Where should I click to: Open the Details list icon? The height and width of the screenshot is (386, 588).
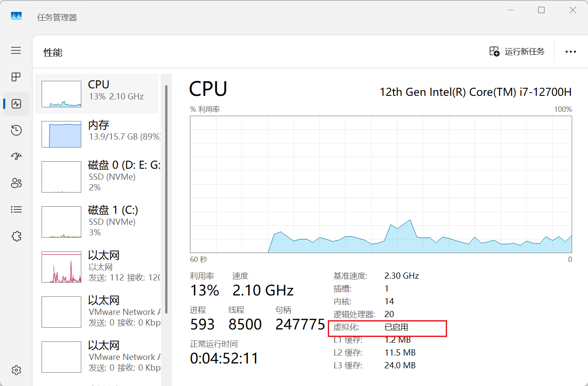tap(16, 209)
